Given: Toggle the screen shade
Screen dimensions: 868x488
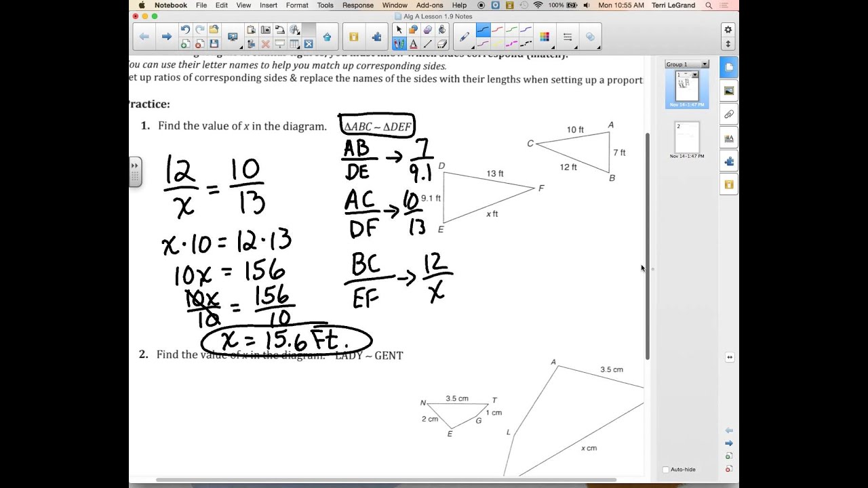Looking at the screenshot, I should 279,44.
